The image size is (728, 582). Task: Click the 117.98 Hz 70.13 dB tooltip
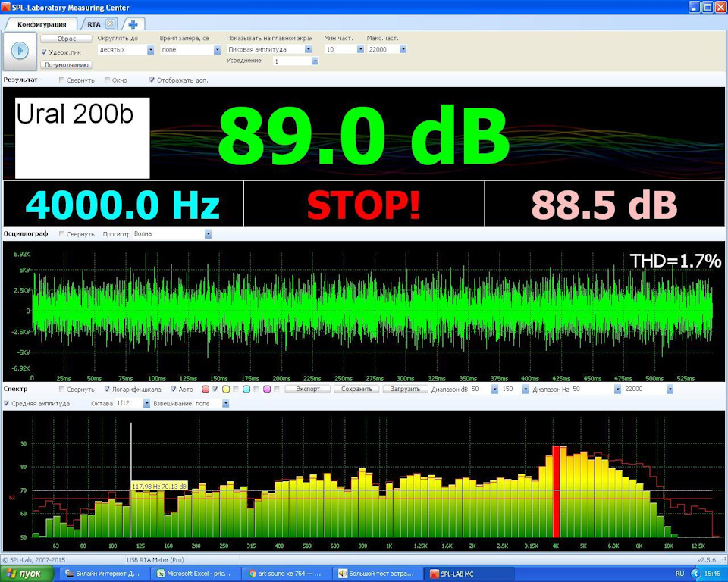(x=159, y=487)
